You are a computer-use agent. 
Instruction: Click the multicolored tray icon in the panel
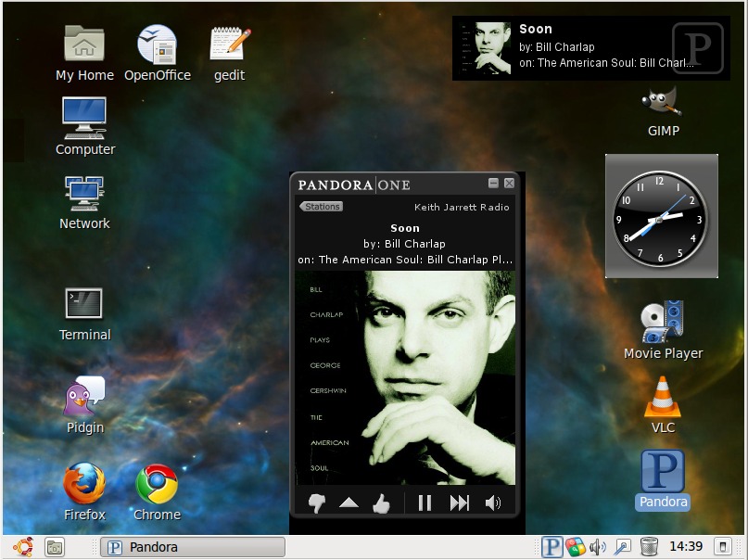[576, 547]
